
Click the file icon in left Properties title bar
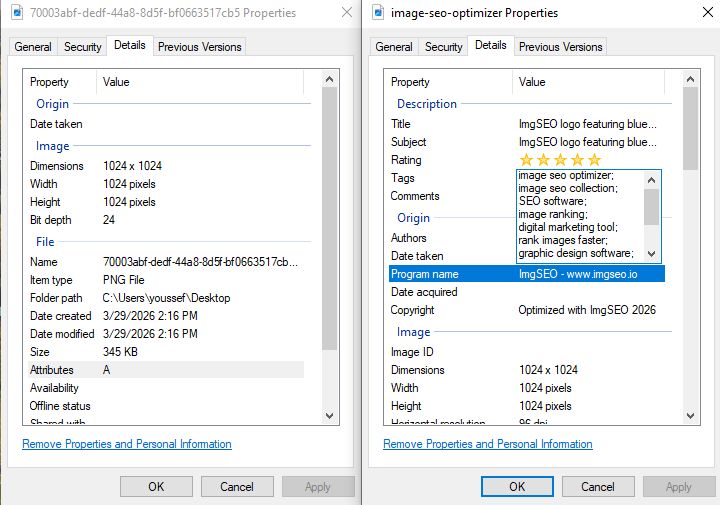(17, 12)
